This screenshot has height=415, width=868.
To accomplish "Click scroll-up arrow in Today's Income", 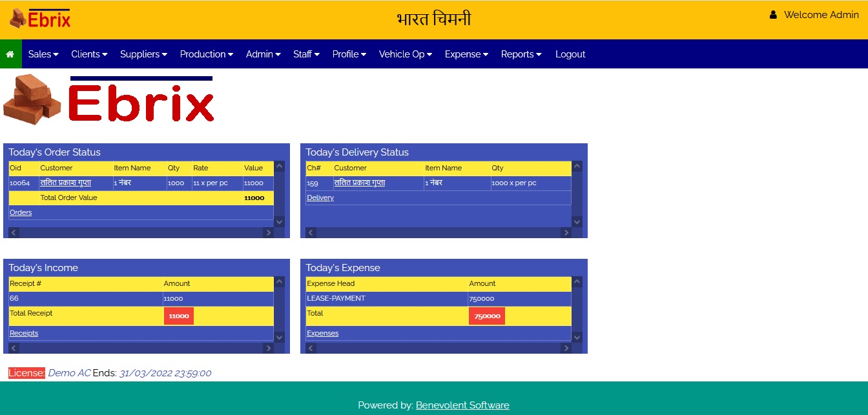I will point(279,282).
